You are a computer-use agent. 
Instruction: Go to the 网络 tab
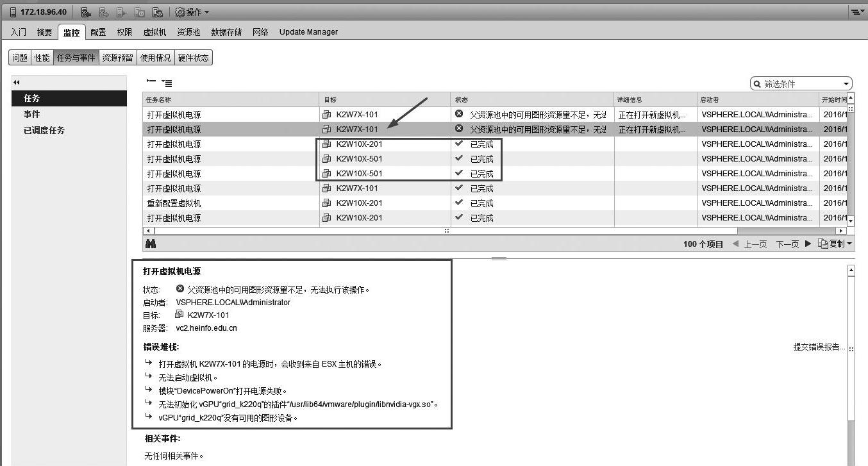pos(260,32)
